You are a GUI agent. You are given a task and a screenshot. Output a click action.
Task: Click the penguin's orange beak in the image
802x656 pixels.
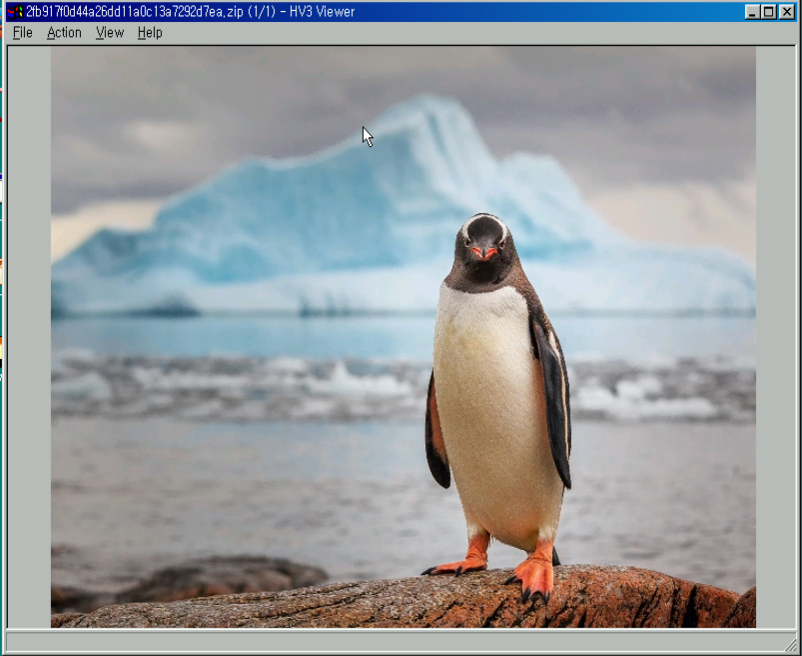click(484, 253)
